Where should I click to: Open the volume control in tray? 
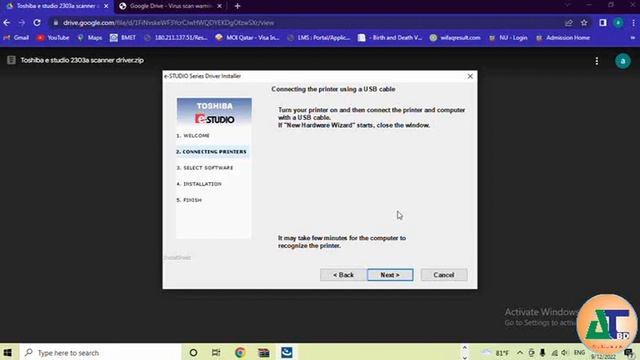[564, 353]
